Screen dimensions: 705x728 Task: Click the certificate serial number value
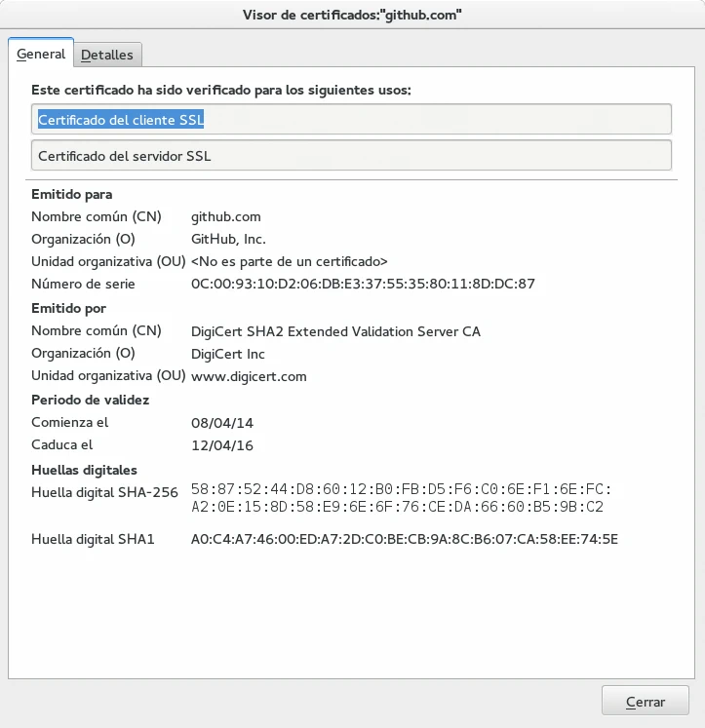[363, 285]
